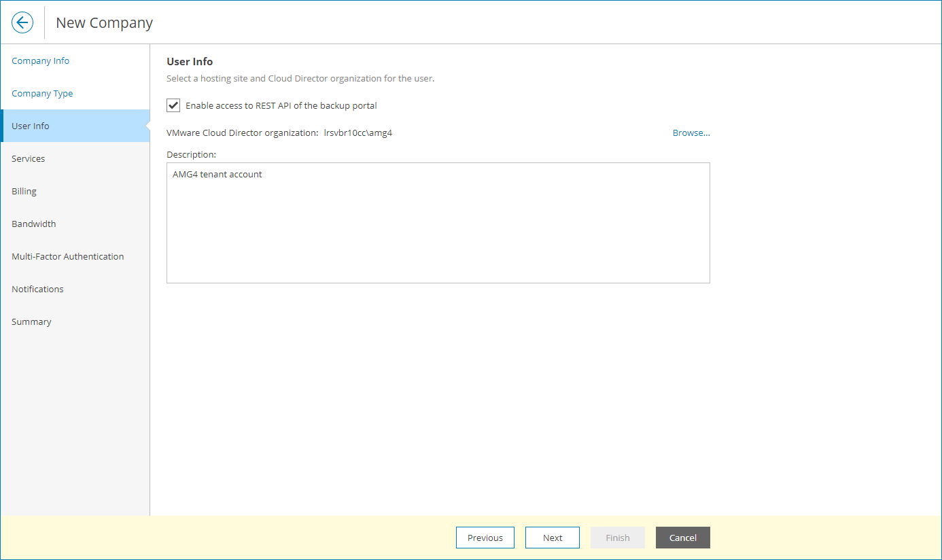Select the User Info step
This screenshot has height=560, width=942.
[30, 126]
